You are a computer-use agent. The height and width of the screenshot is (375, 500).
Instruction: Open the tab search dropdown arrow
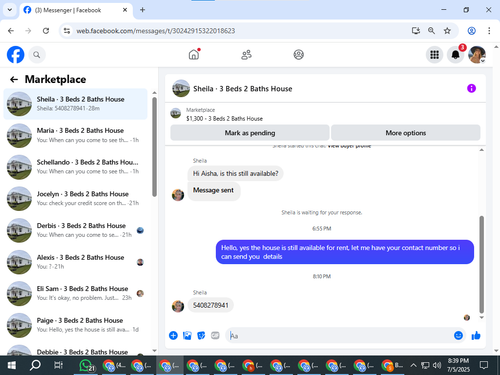pyautogui.click(x=10, y=10)
